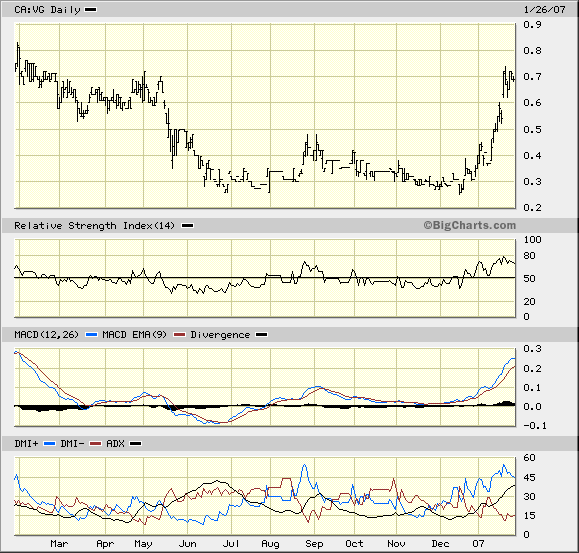Click the Nov label on time axis
This screenshot has width=579, height=553.
point(396,544)
